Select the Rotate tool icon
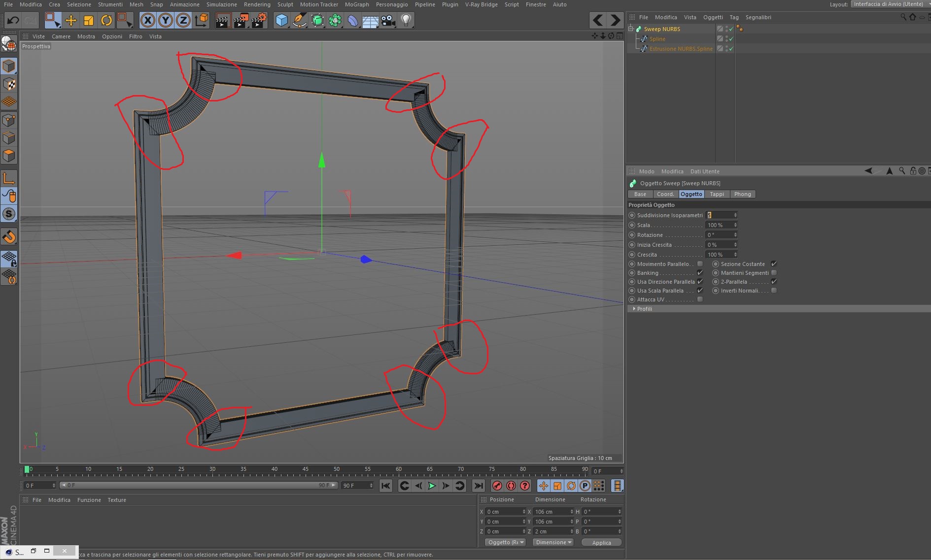 click(x=106, y=20)
